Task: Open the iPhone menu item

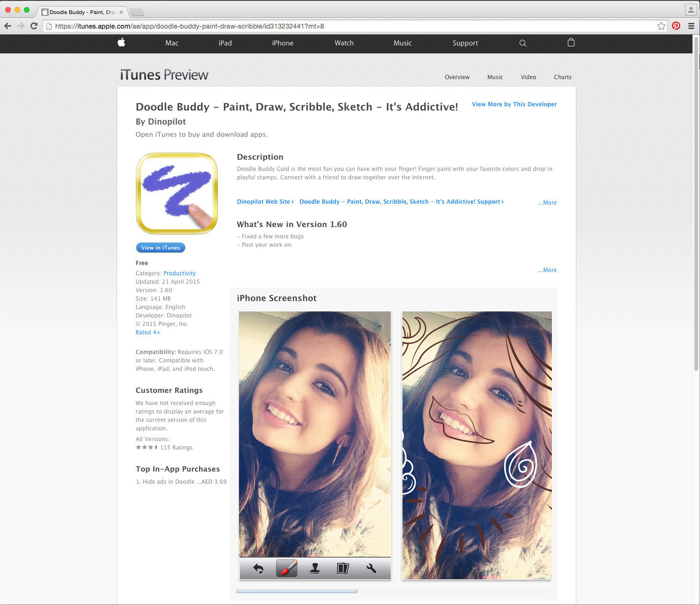Action: point(283,43)
